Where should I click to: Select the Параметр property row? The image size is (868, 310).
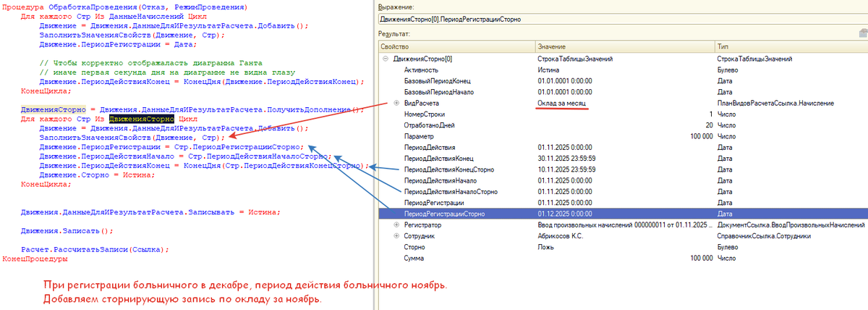[x=622, y=136]
